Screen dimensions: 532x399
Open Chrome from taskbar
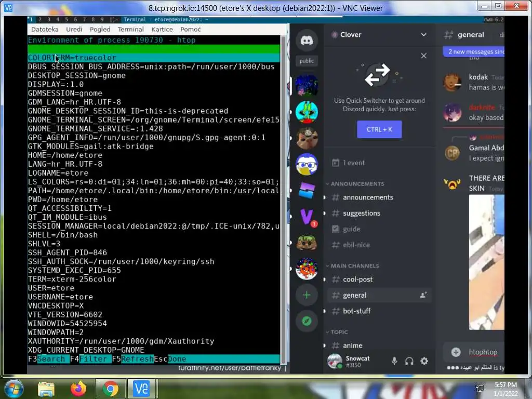pos(110,389)
